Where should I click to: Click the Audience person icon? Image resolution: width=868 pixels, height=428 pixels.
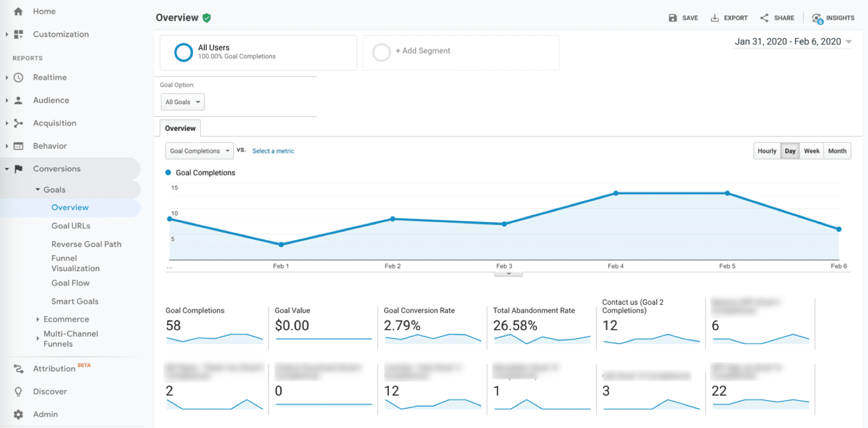[x=18, y=100]
